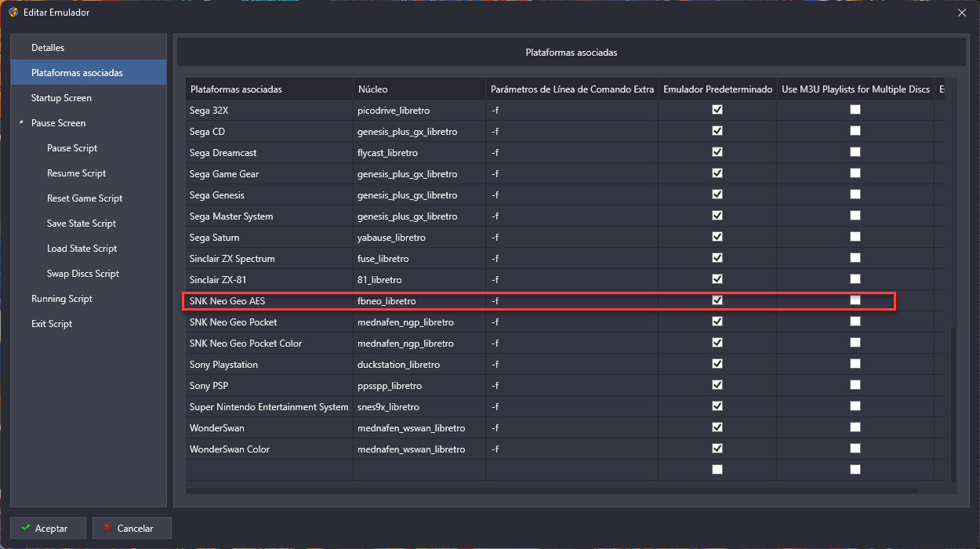Click the 81_libretro core cell

(x=419, y=279)
